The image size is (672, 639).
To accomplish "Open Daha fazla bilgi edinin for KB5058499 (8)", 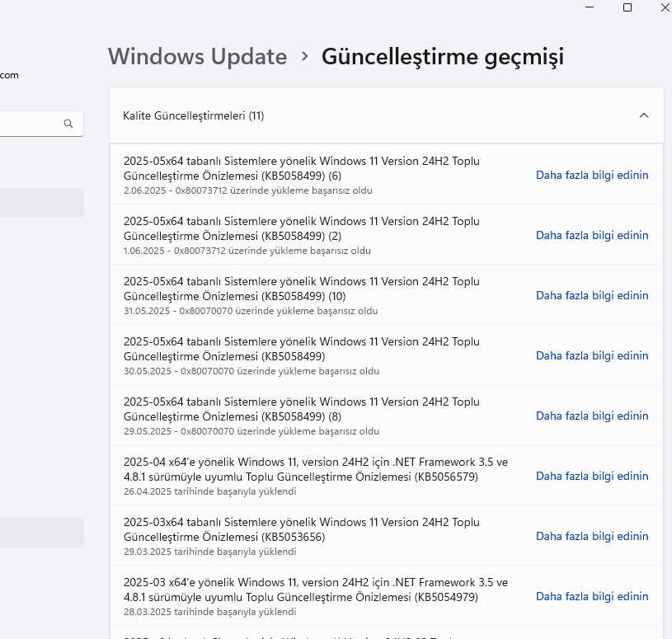I will (x=592, y=416).
